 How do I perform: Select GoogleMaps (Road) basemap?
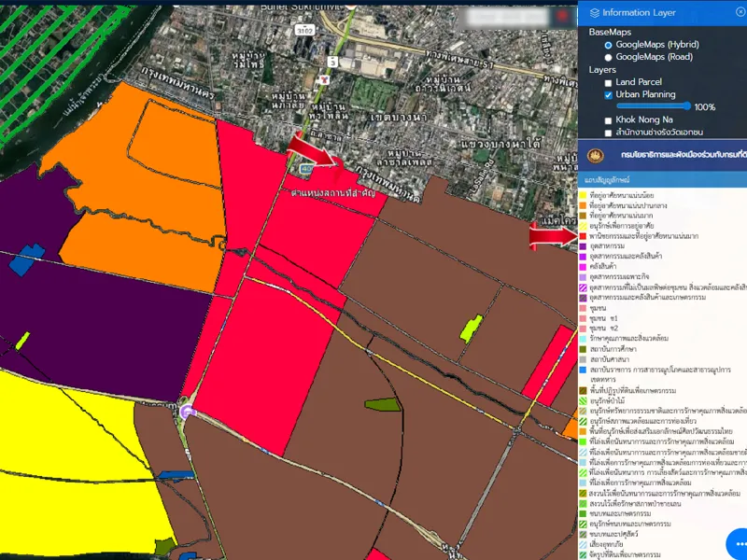click(609, 57)
